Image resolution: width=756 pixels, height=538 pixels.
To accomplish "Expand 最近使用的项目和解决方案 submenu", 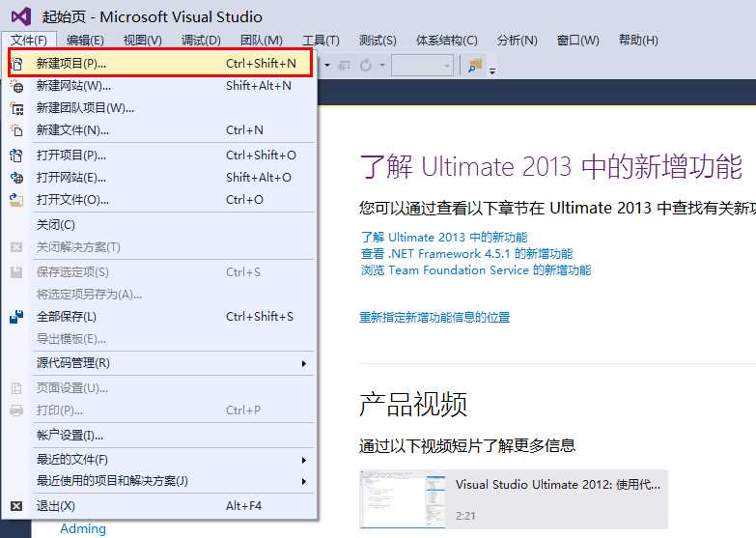I will click(x=304, y=481).
